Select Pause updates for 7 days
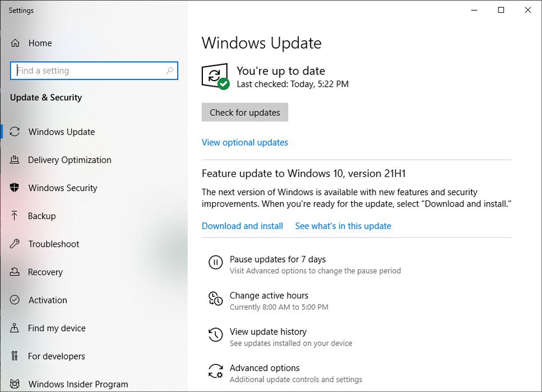542x392 pixels. click(x=277, y=259)
